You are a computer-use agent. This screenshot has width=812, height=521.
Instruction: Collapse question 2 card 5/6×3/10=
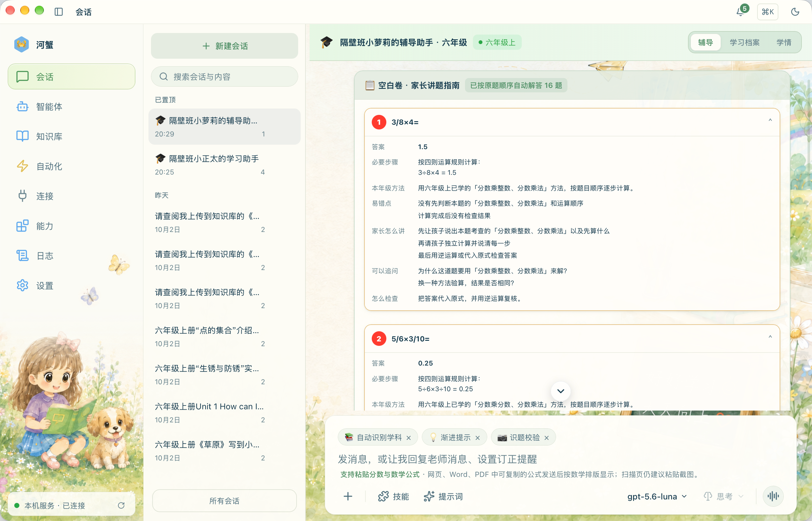(x=770, y=337)
